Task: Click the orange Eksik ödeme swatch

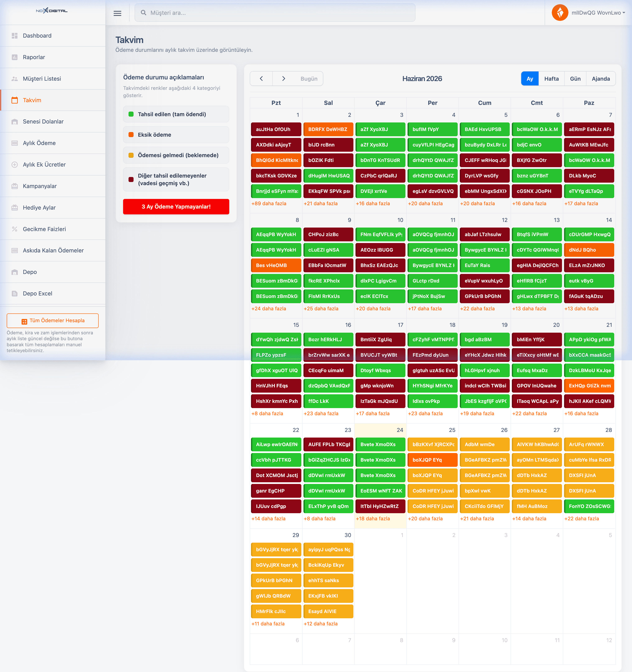Action: (131, 135)
